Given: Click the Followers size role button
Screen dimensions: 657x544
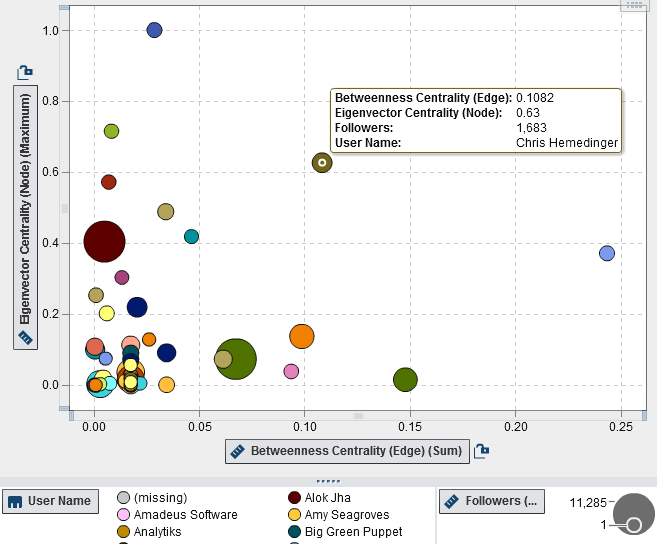Looking at the screenshot, I should tap(491, 501).
